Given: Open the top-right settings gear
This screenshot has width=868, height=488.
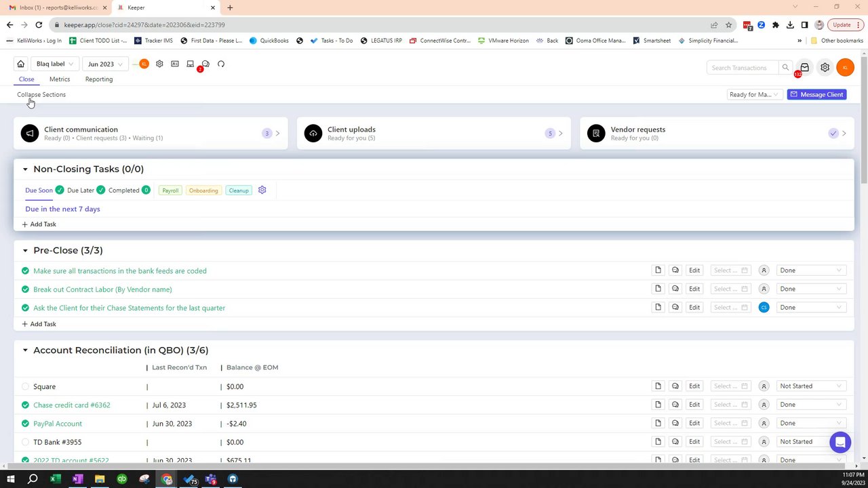Looking at the screenshot, I should coord(825,68).
